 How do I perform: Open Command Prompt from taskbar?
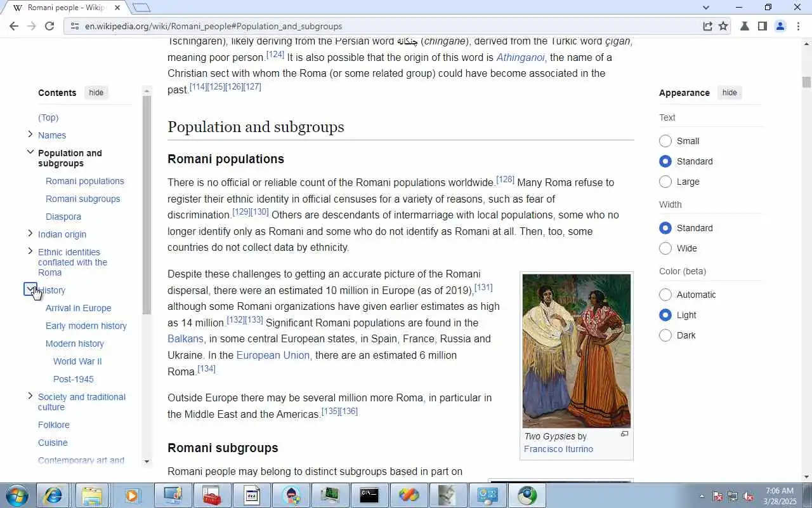pos(369,495)
